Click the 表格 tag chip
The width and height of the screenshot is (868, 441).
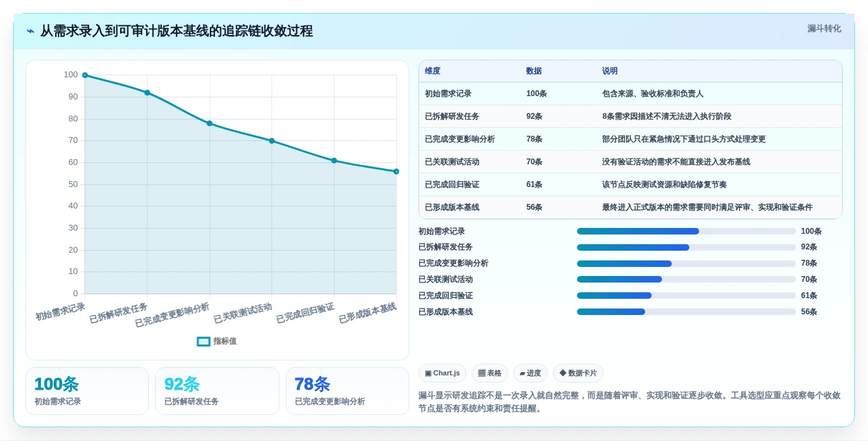(x=490, y=373)
